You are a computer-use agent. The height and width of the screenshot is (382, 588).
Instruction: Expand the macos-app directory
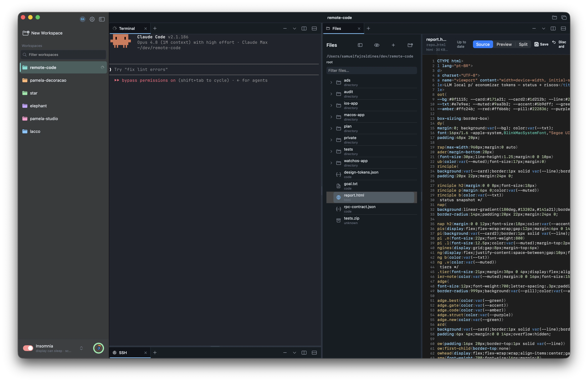point(331,117)
